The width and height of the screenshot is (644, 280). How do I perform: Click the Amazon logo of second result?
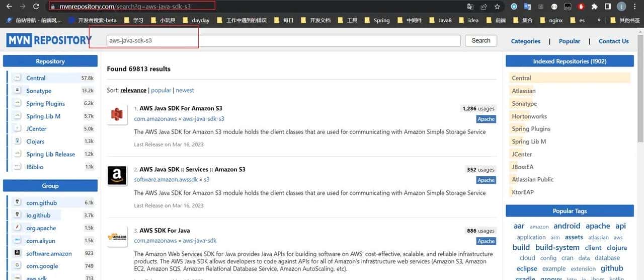coord(117,176)
